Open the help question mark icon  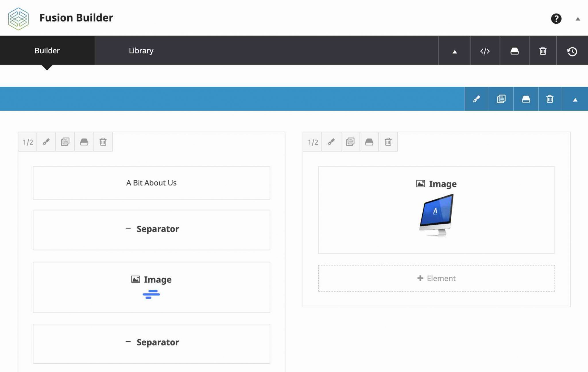pos(556,19)
